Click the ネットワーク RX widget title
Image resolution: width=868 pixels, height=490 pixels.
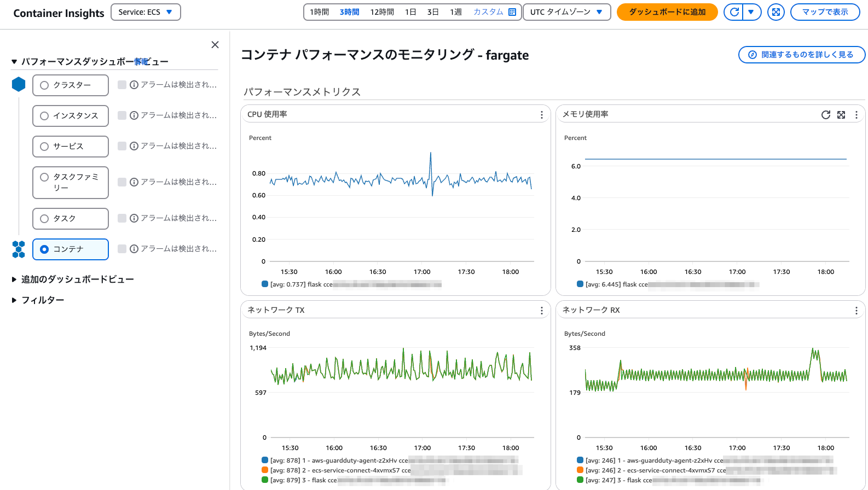coord(591,310)
